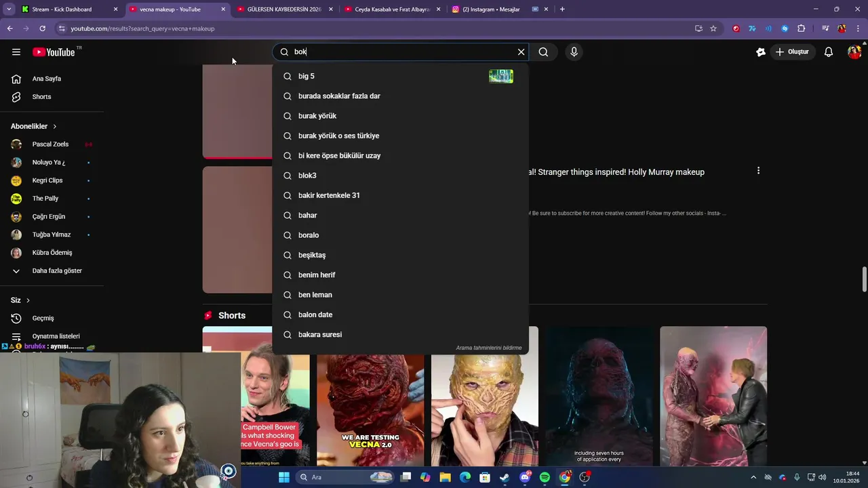Open The Pally channel
The image size is (868, 488).
pyautogui.click(x=52, y=199)
